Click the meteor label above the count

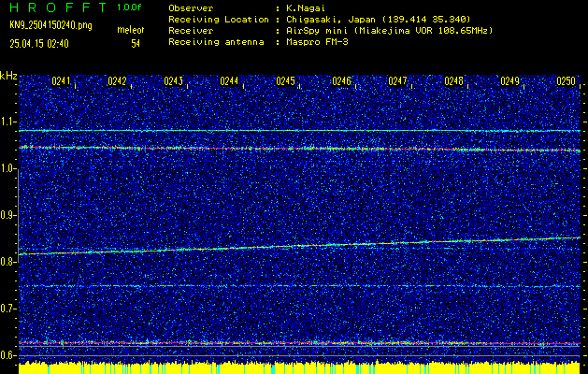[x=130, y=30]
